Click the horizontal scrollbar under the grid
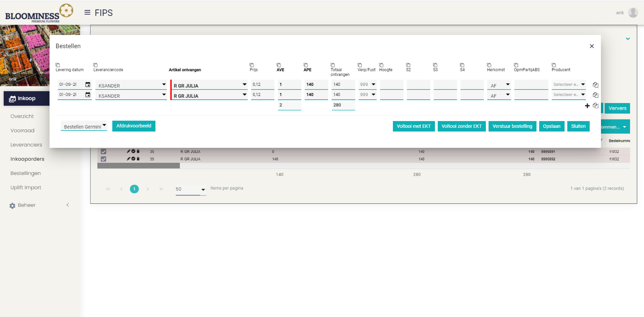The image size is (644, 317). 139,166
